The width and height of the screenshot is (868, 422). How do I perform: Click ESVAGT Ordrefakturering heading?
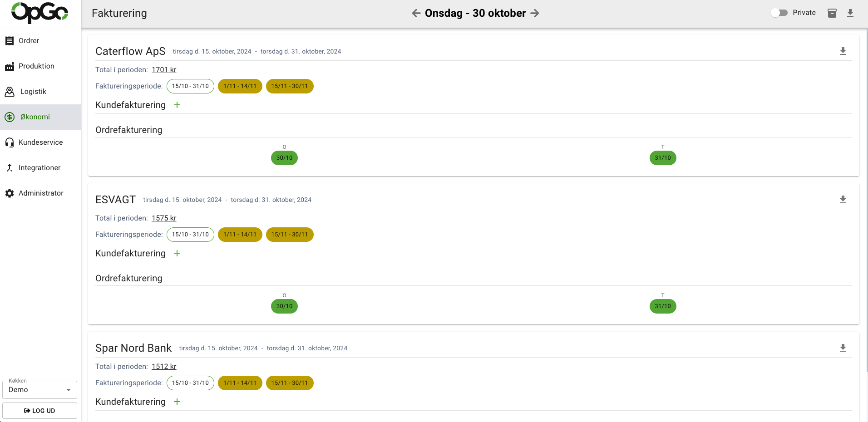pyautogui.click(x=129, y=278)
